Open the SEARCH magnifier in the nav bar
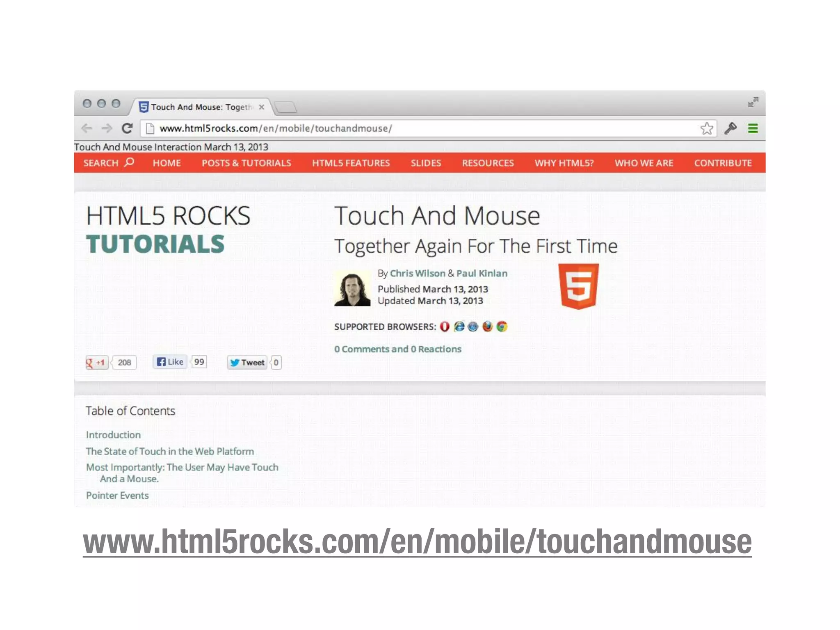Image resolution: width=840 pixels, height=630 pixels. pos(109,163)
